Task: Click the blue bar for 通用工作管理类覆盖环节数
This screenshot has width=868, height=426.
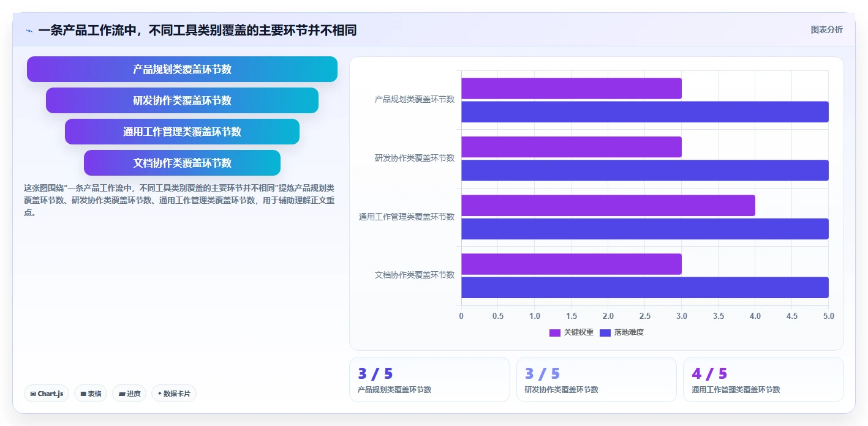Action: [x=645, y=228]
